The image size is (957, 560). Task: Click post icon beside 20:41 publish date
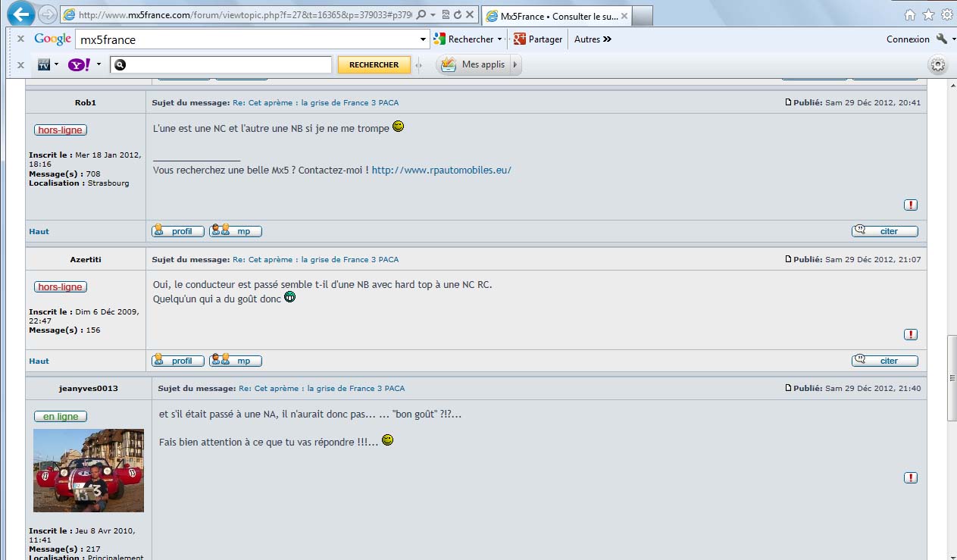coord(789,102)
